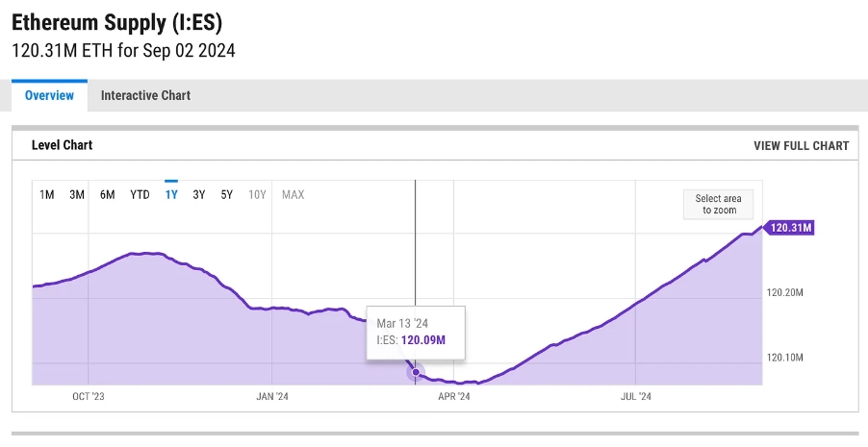Open the Interactive Chart tab
Viewport: 868px width, 447px height.
pos(145,95)
